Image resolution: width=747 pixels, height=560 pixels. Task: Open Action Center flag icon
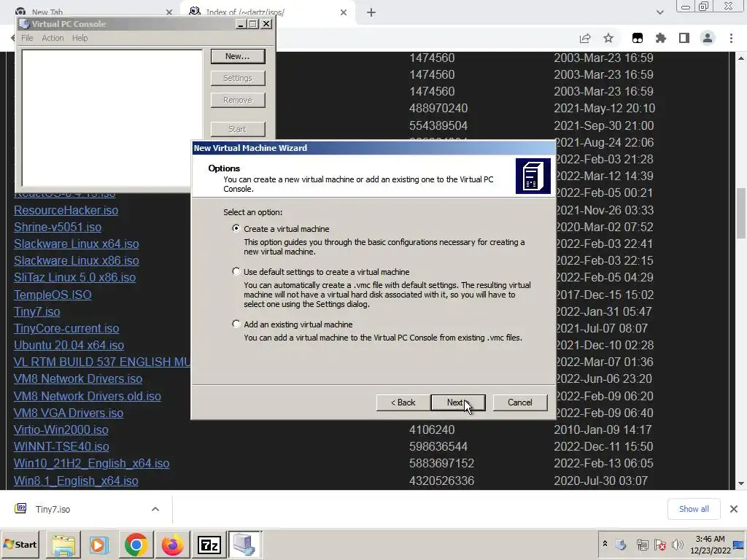pos(659,544)
